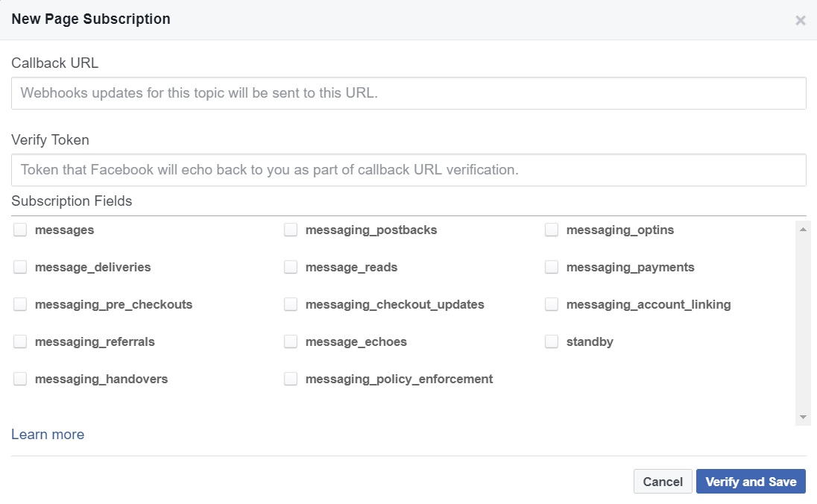Cancel the new page subscription
This screenshot has height=504, width=817.
[662, 481]
